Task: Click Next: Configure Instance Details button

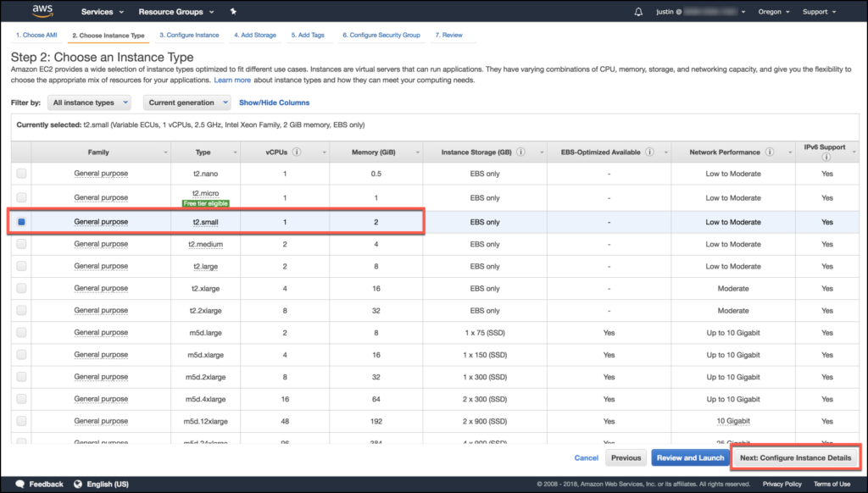Action: pyautogui.click(x=795, y=457)
